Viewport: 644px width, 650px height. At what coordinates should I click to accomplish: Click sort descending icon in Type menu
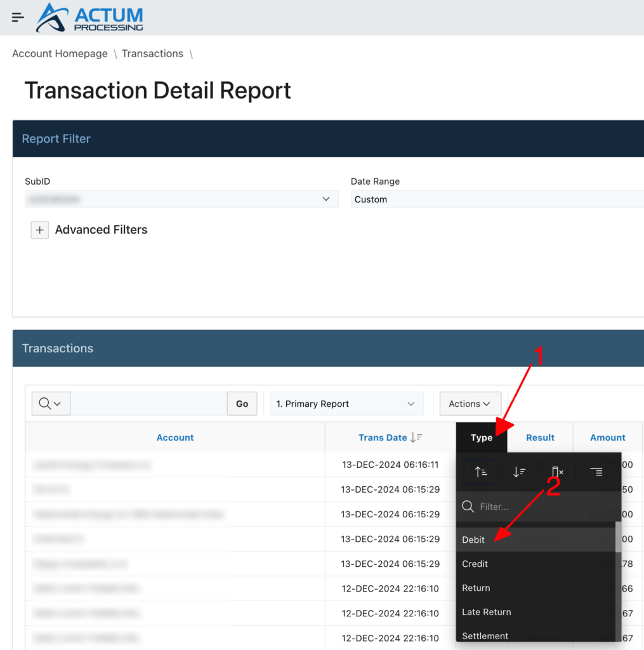tap(519, 472)
